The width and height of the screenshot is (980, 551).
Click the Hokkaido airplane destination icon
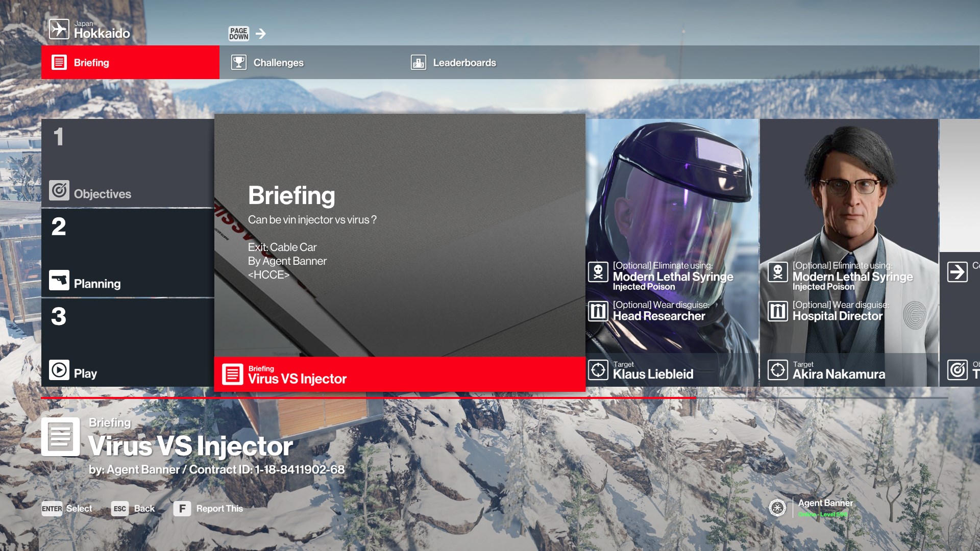pos(59,30)
